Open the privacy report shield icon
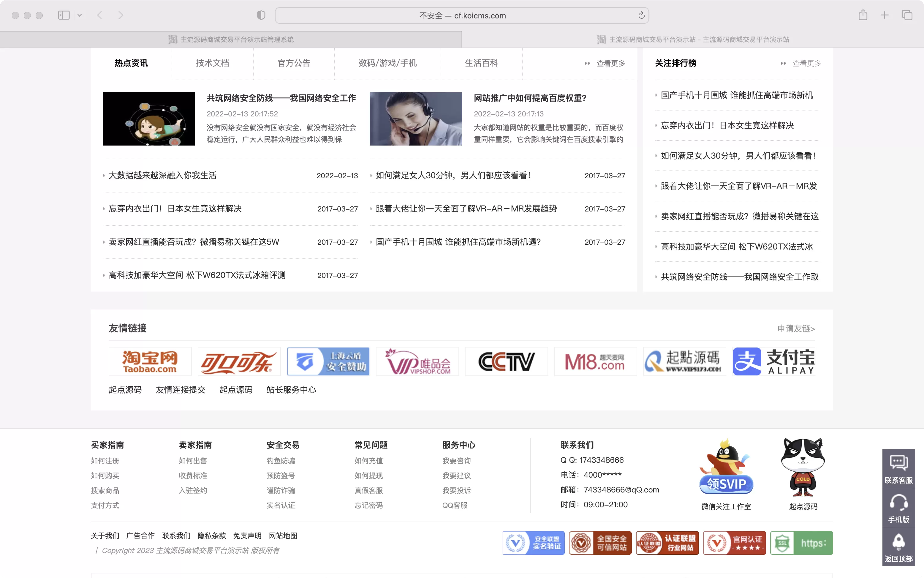Screen dimensions: 924x578 tap(261, 15)
